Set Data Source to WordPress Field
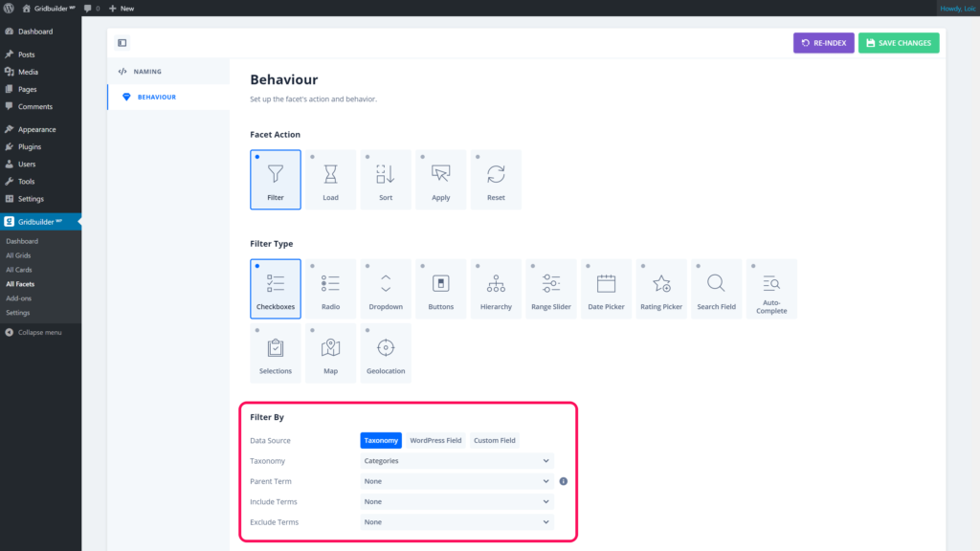This screenshot has height=551, width=980. [x=435, y=440]
